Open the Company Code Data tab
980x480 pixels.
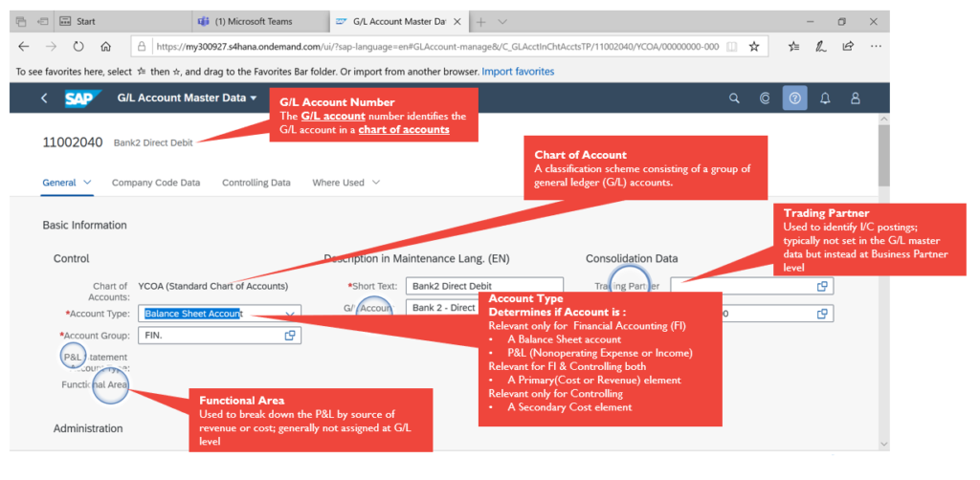coord(156,183)
